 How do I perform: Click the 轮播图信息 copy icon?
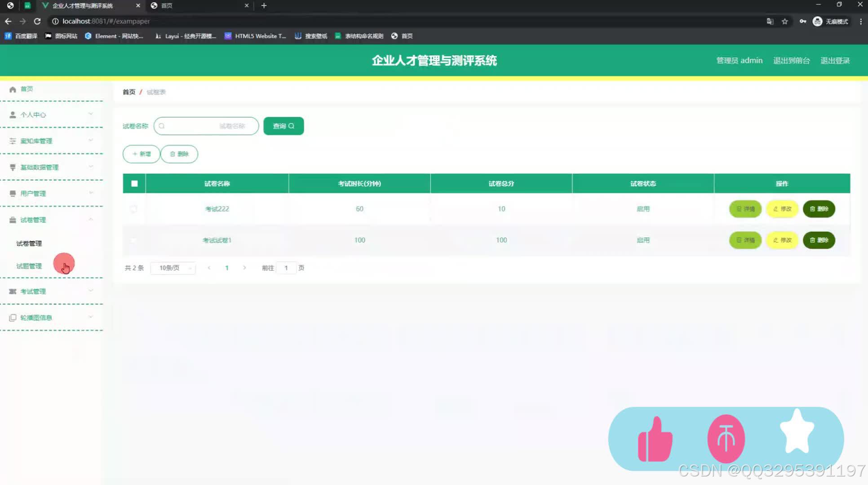[13, 317]
